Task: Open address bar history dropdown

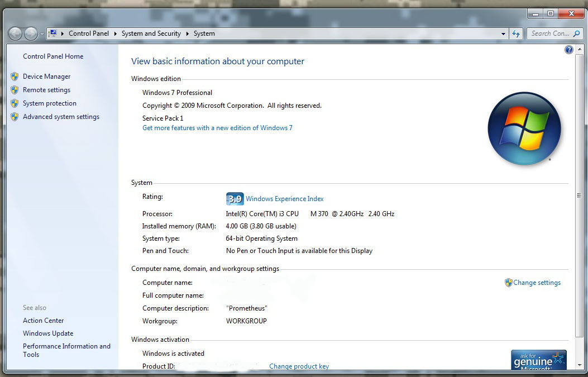Action: [503, 34]
